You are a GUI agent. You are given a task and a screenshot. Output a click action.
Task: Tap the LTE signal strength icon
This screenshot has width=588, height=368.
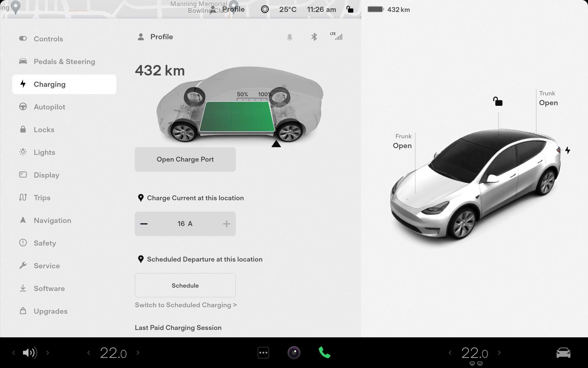click(x=337, y=36)
